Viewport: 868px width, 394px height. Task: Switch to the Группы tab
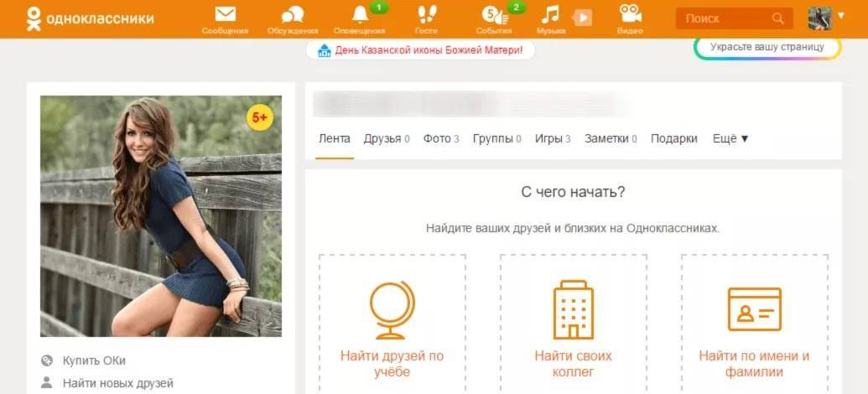(x=497, y=139)
